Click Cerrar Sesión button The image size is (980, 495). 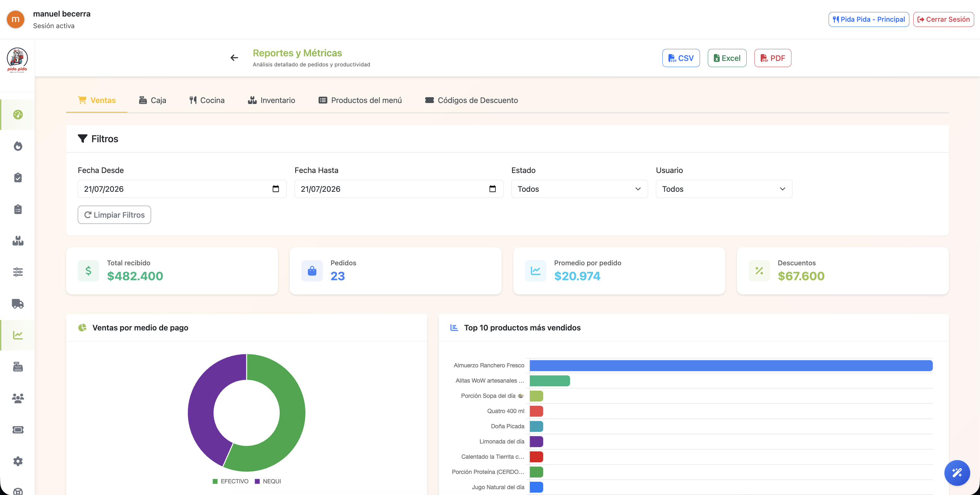943,19
